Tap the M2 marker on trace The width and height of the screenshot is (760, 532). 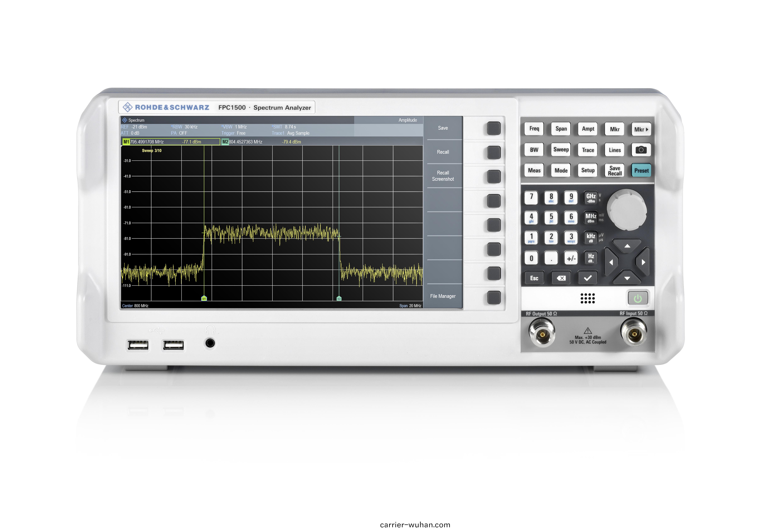tap(339, 298)
